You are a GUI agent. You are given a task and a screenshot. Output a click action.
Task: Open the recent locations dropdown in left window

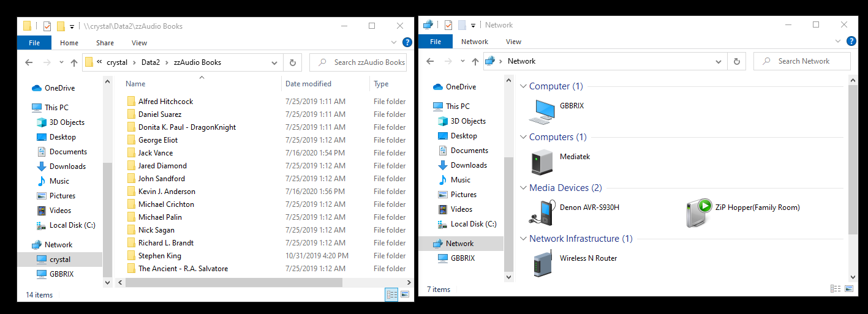click(61, 62)
